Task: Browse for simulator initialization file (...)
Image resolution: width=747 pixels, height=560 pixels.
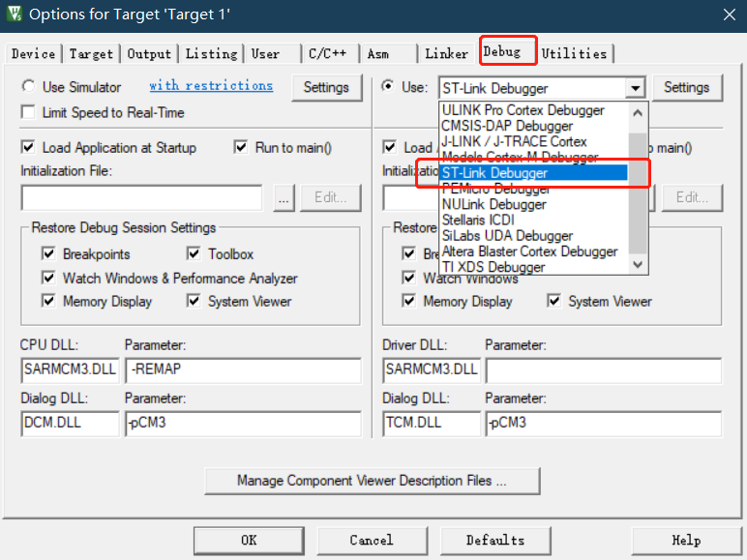Action: (x=284, y=198)
